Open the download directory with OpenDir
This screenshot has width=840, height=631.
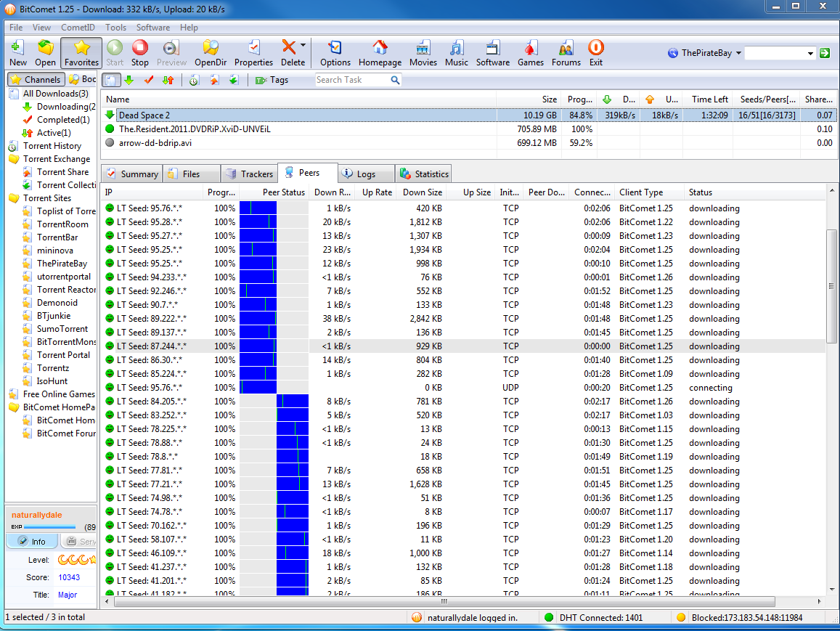[211, 53]
